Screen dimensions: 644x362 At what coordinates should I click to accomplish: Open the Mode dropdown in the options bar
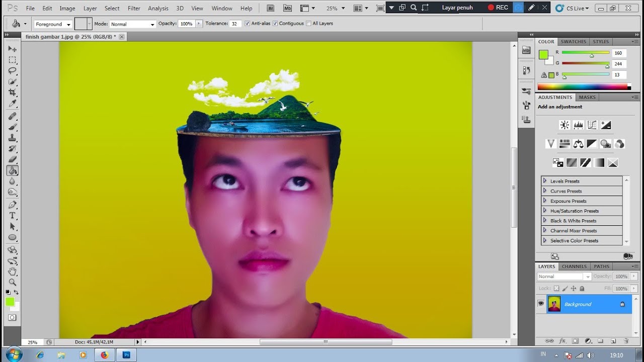click(132, 24)
